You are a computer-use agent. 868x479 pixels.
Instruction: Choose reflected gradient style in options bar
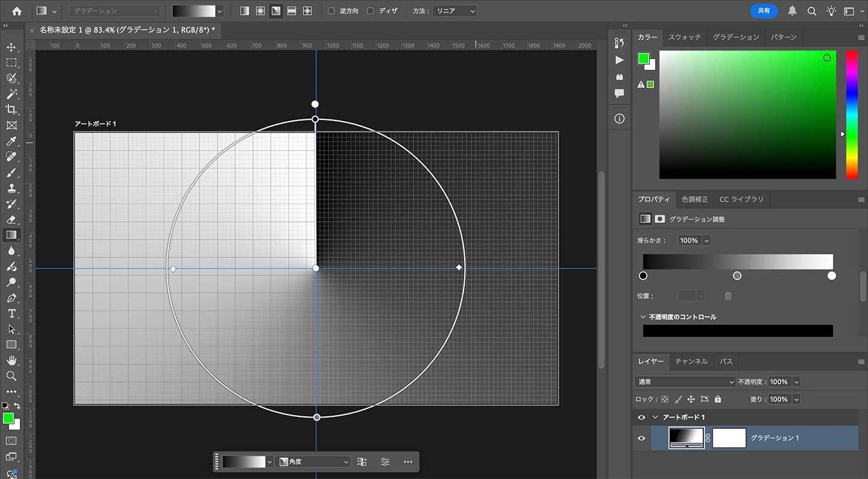291,11
